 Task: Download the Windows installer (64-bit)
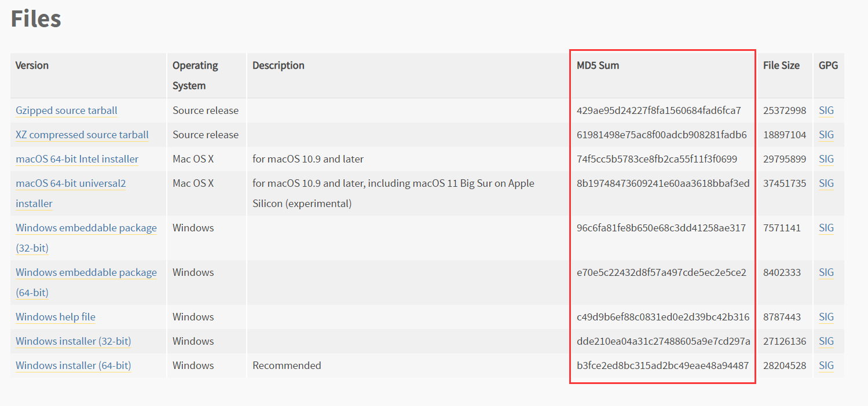pos(74,366)
